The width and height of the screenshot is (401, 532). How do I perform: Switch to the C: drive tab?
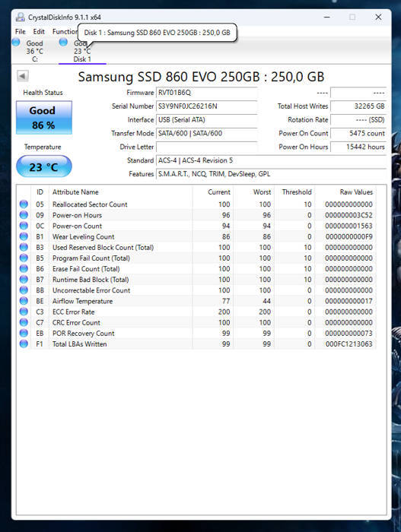[34, 51]
